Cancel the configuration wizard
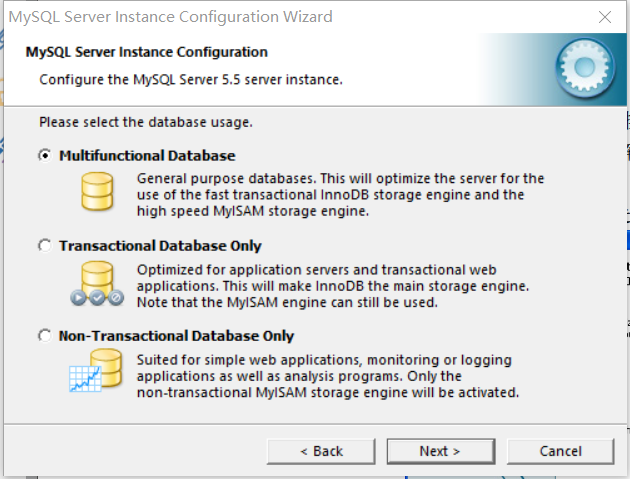The width and height of the screenshot is (630, 479). [x=560, y=451]
